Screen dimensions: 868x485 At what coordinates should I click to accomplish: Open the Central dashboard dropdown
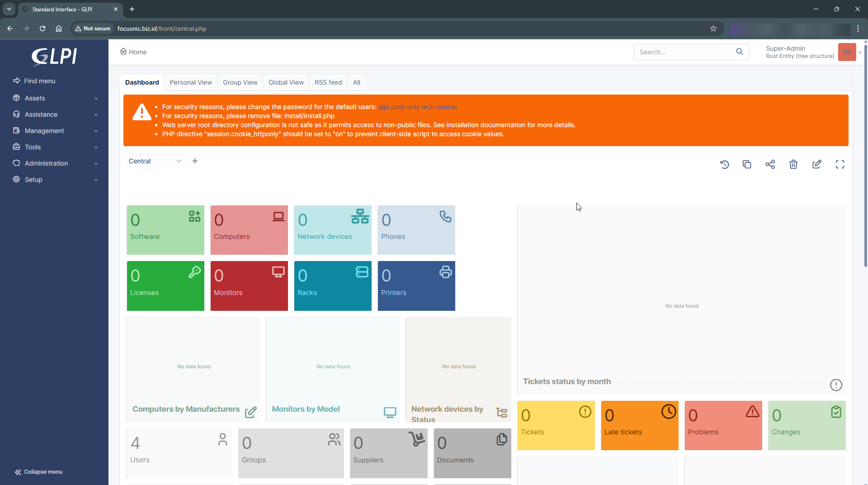(x=155, y=161)
